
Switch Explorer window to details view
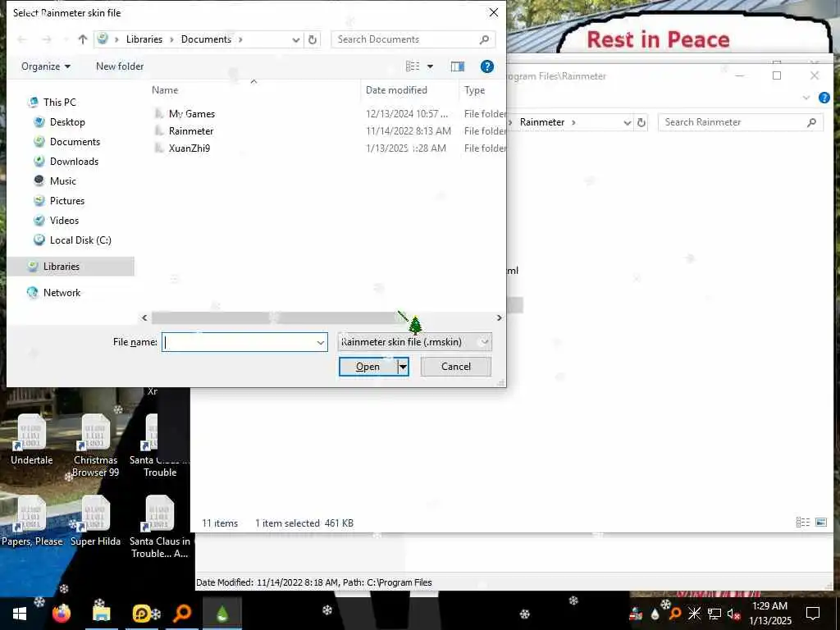pyautogui.click(x=802, y=522)
